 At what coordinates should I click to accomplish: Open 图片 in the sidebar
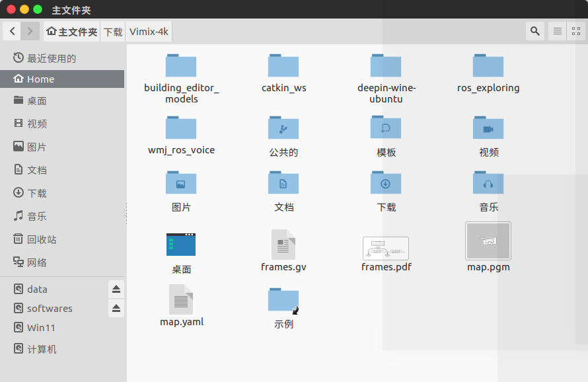[x=62, y=147]
